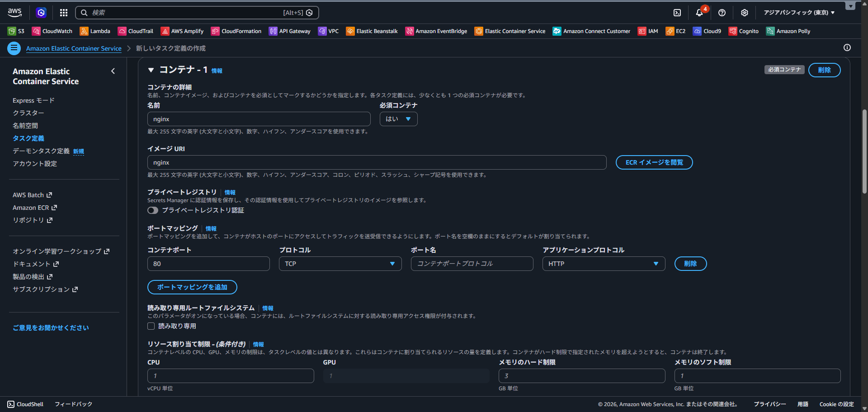This screenshot has height=412, width=868.
Task: Click the Amazon Elastic Container Service breadcrumb
Action: click(x=74, y=48)
